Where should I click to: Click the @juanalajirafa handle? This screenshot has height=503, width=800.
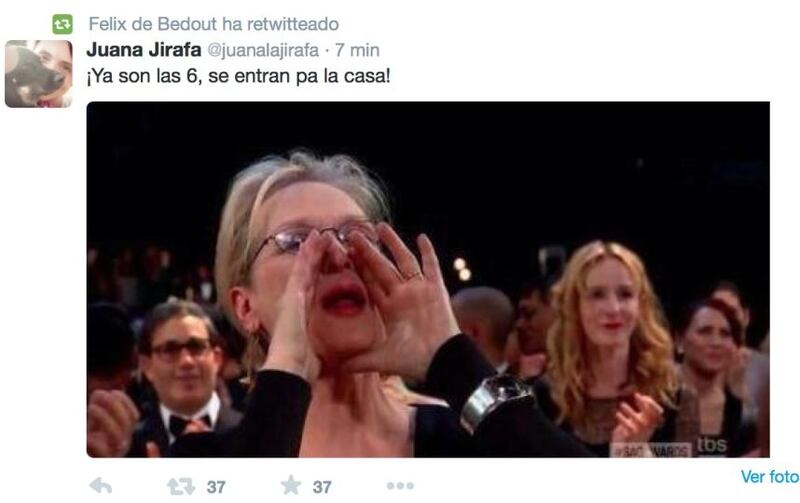tap(263, 51)
